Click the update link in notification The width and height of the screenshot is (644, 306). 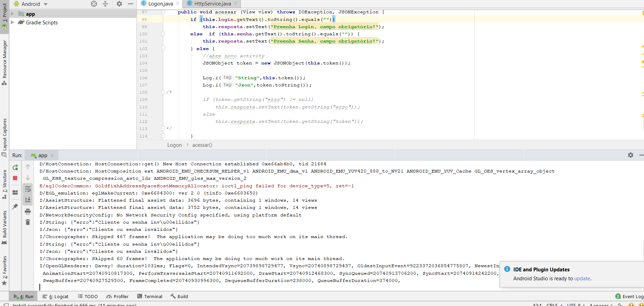582,279
